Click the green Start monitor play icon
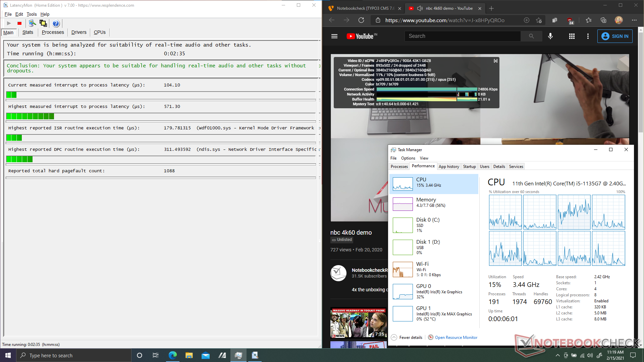Viewport: 644px width, 362px height. tap(9, 23)
